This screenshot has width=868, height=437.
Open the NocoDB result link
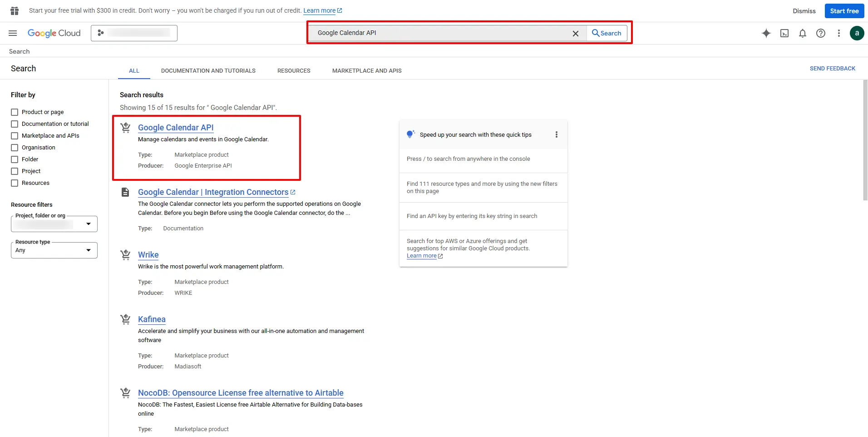tap(241, 393)
